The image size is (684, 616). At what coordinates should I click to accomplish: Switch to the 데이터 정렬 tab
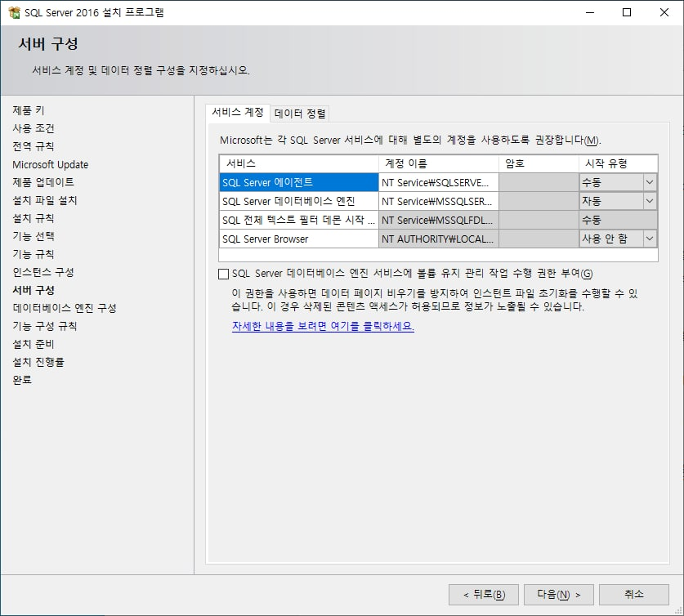click(x=300, y=114)
